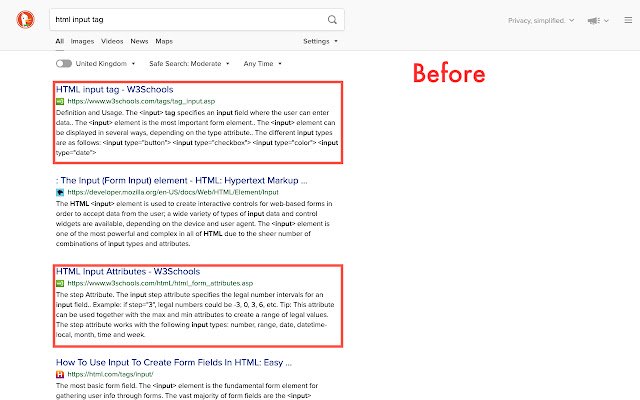Image resolution: width=640 pixels, height=400 pixels.
Task: Click the megaphone spread icon
Action: click(x=593, y=20)
